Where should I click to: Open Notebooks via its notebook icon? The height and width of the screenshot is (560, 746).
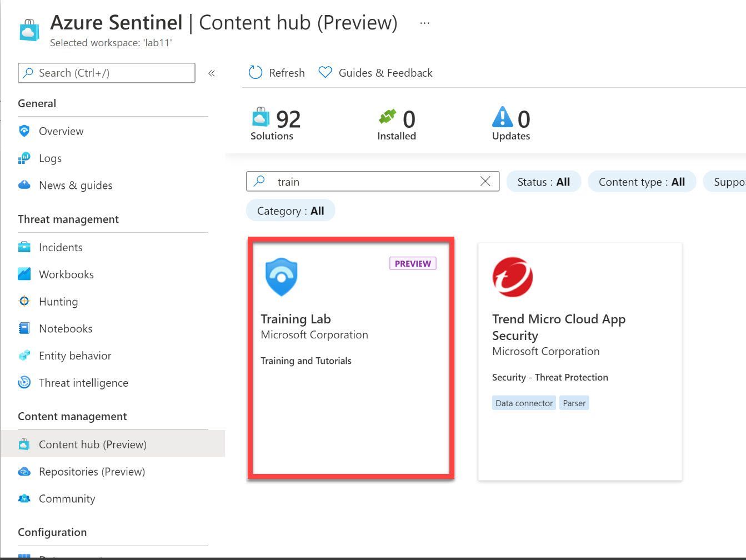point(24,328)
